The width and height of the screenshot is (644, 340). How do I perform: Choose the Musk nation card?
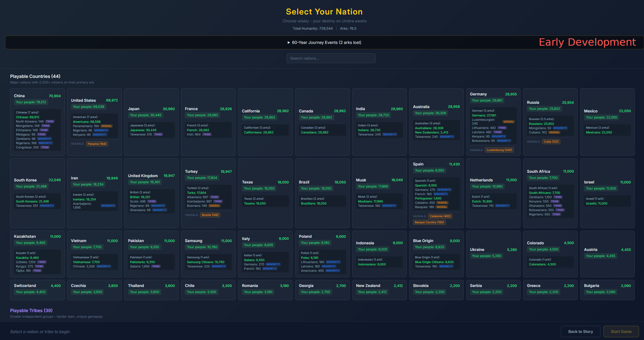[379, 193]
